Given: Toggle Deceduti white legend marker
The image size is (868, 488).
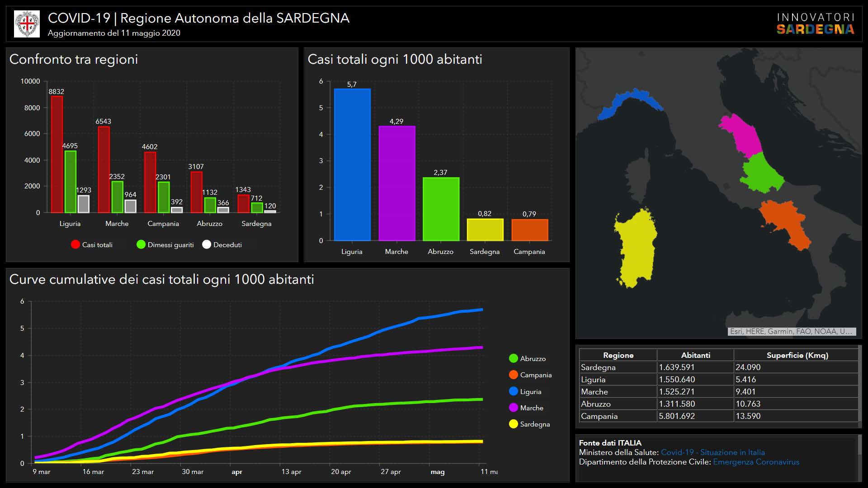Looking at the screenshot, I should coord(207,244).
